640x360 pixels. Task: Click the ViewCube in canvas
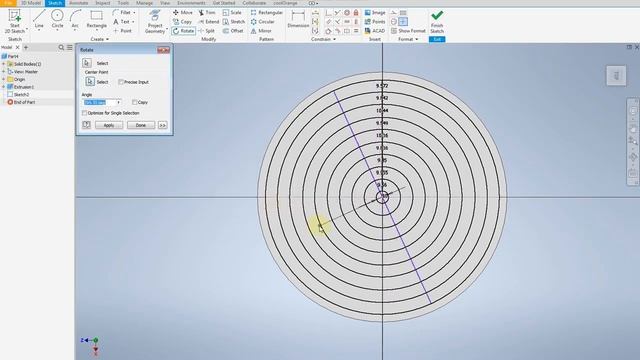click(616, 76)
